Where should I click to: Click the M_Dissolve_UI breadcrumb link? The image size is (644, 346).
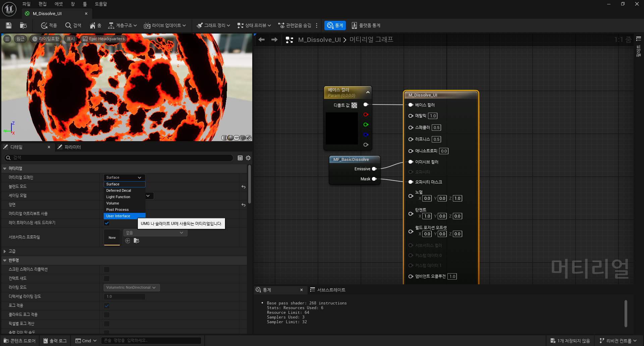[x=319, y=40]
